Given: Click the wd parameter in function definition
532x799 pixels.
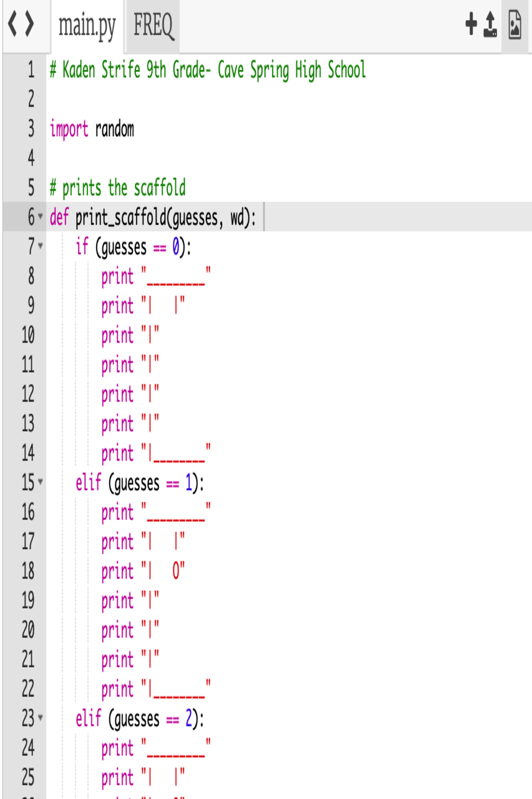Looking at the screenshot, I should click(237, 218).
